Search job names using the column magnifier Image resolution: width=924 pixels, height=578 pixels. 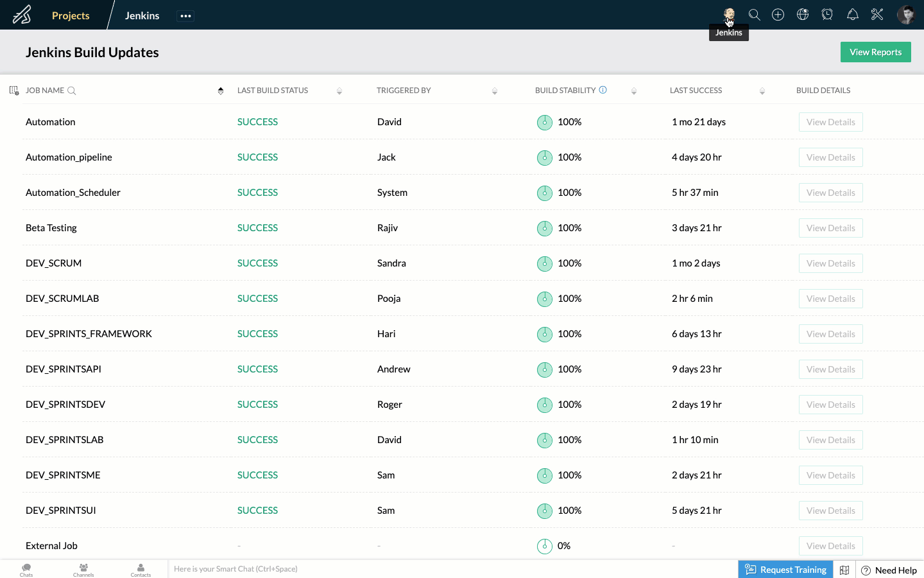(72, 91)
